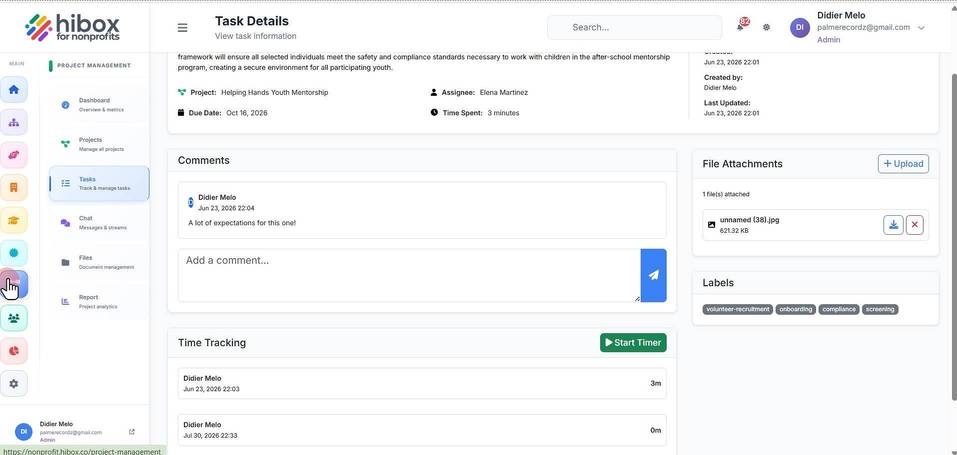
Task: Expand the user account dropdown chevron
Action: [x=921, y=28]
